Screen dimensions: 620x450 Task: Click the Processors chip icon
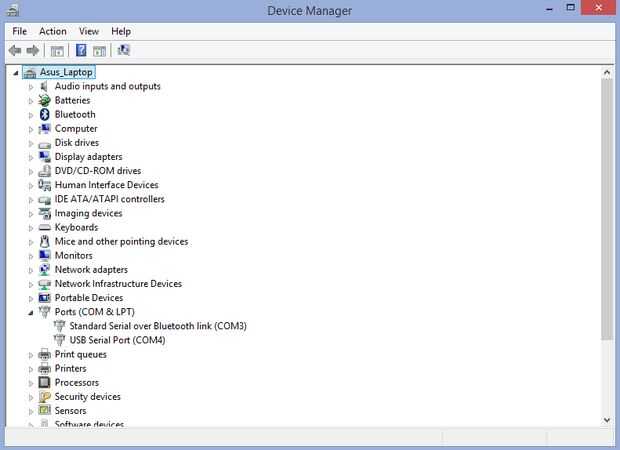click(x=44, y=382)
